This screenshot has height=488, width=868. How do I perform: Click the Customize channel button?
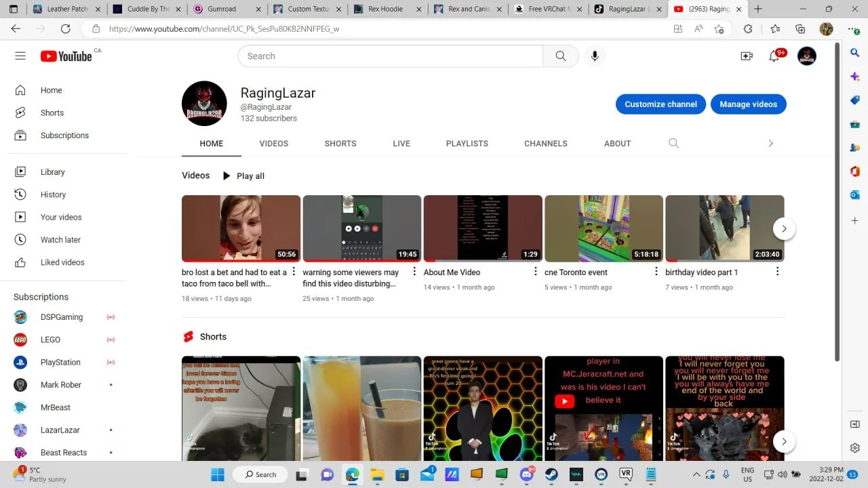[660, 104]
